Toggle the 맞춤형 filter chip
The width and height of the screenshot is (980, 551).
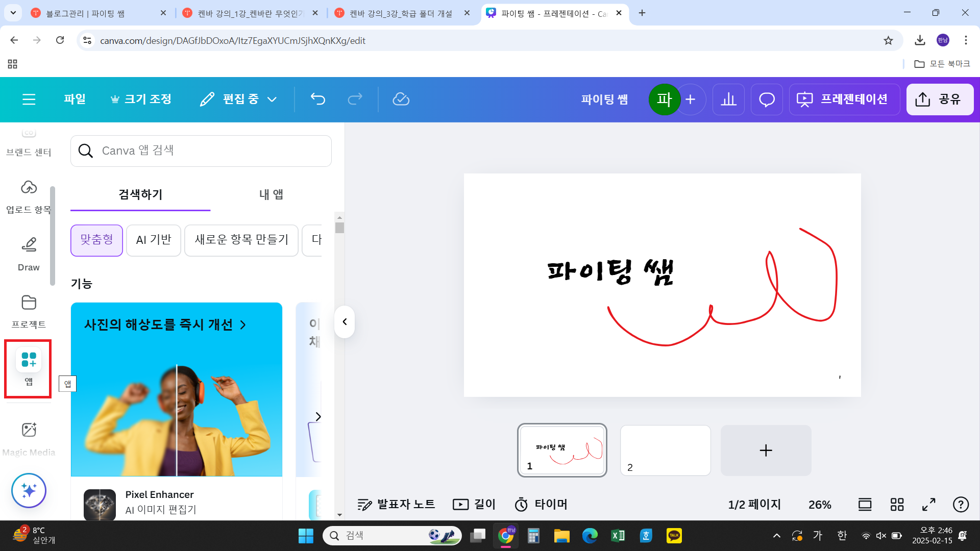(96, 240)
